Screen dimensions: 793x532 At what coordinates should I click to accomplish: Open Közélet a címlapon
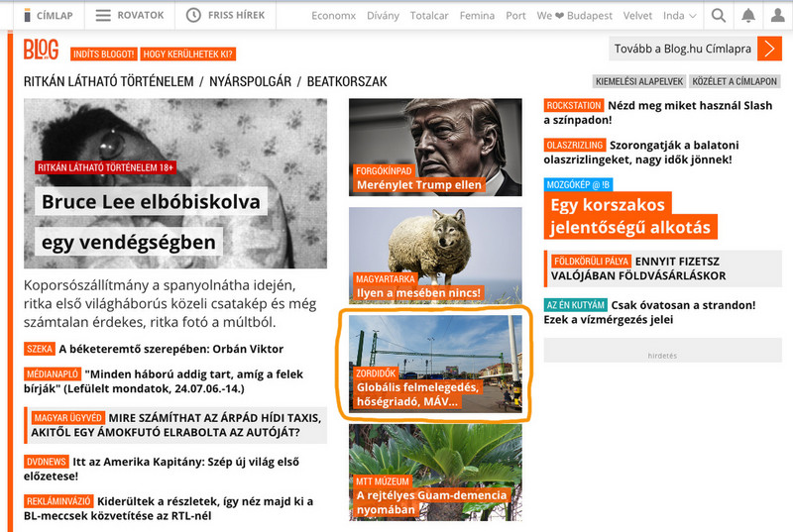pos(735,81)
